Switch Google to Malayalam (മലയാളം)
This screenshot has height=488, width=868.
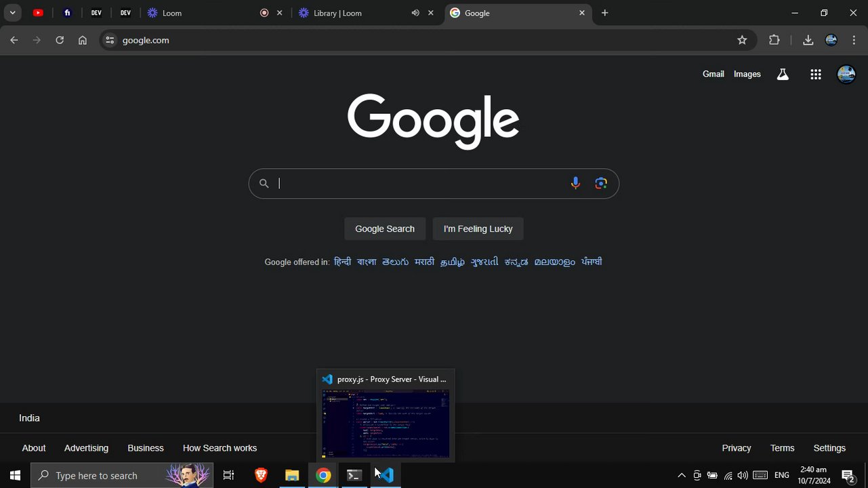(554, 262)
